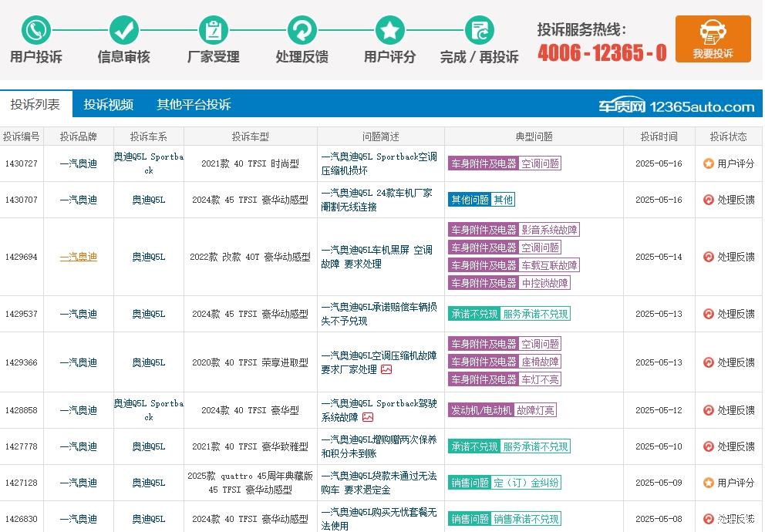The width and height of the screenshot is (765, 532).
Task: Click the 投诉编号 column header
Action: coord(22,136)
